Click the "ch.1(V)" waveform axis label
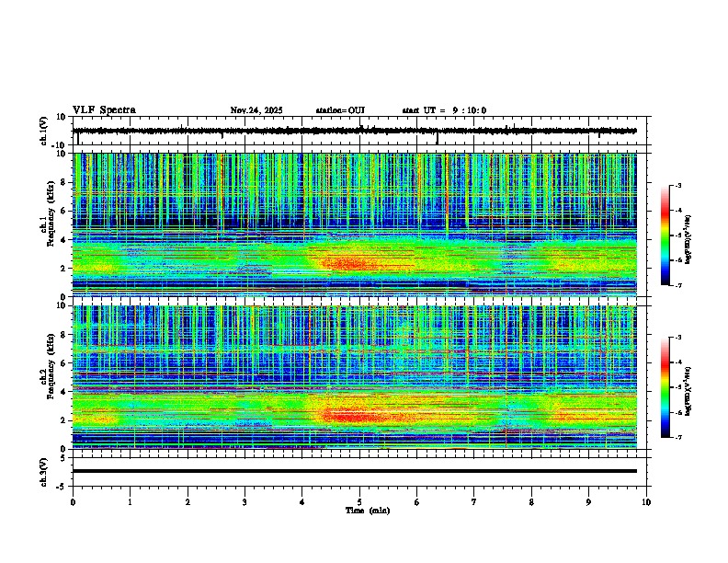 (44, 131)
